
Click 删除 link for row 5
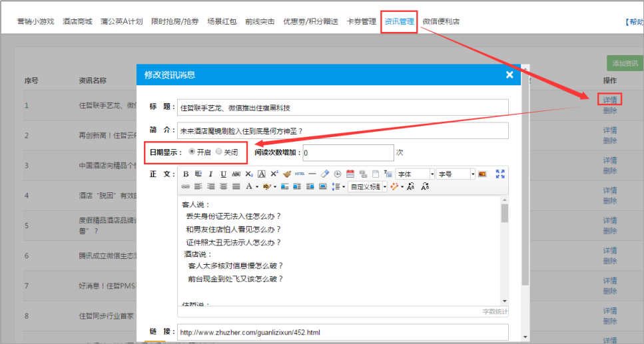pos(610,231)
